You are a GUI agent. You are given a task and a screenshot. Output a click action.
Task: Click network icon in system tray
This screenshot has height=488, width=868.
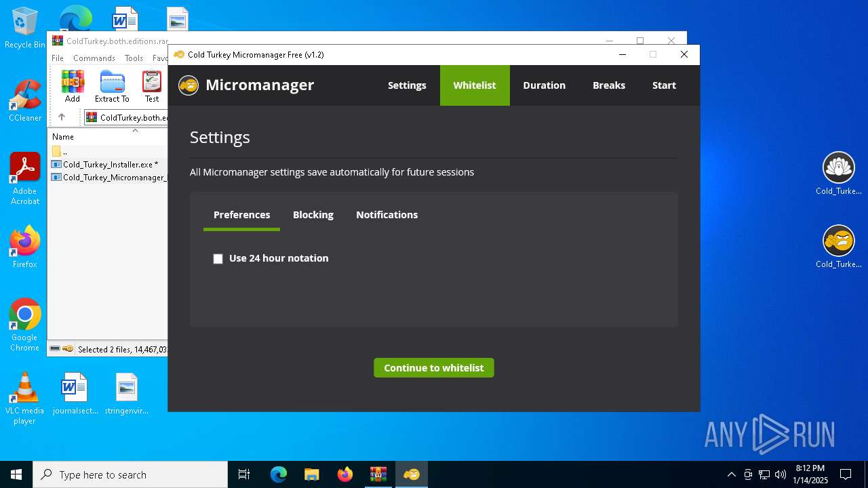[764, 474]
